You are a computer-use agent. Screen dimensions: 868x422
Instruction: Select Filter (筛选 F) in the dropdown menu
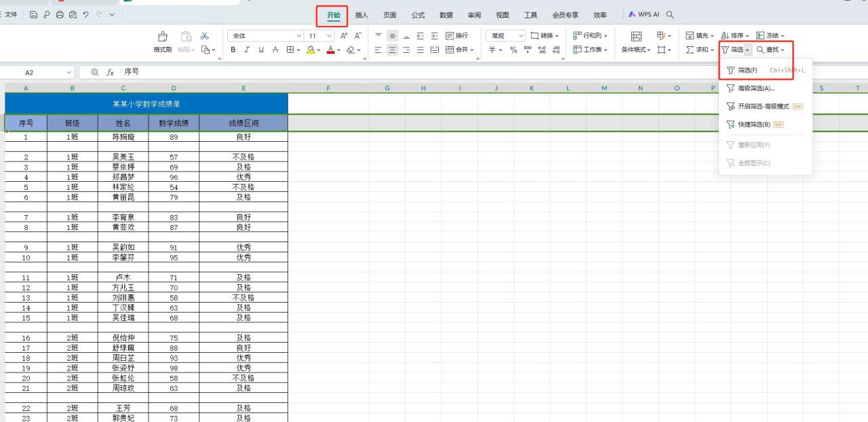pos(766,70)
